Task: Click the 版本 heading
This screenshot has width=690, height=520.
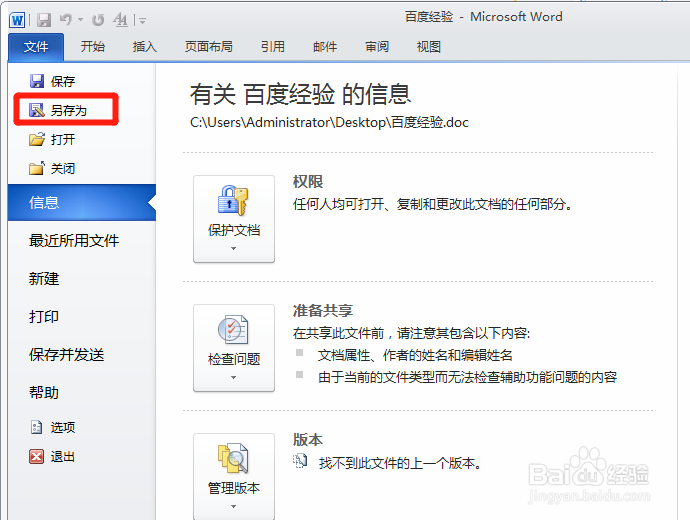Action: click(308, 439)
